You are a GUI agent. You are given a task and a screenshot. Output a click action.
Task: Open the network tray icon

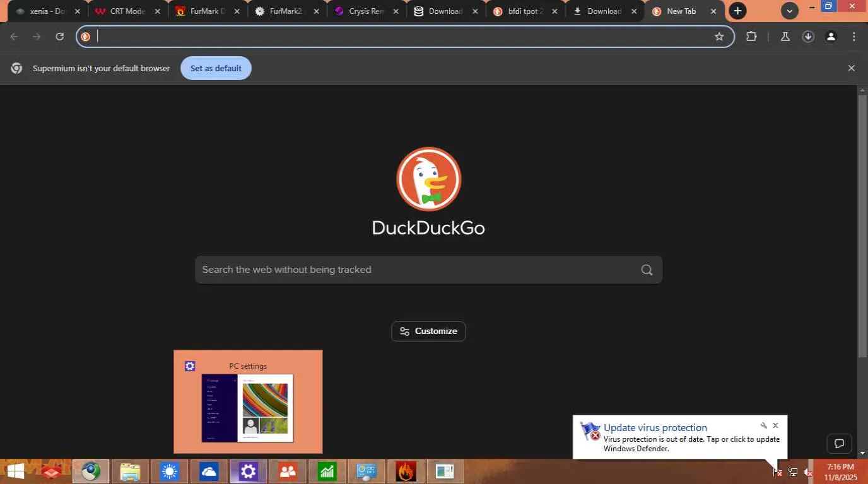pos(793,472)
